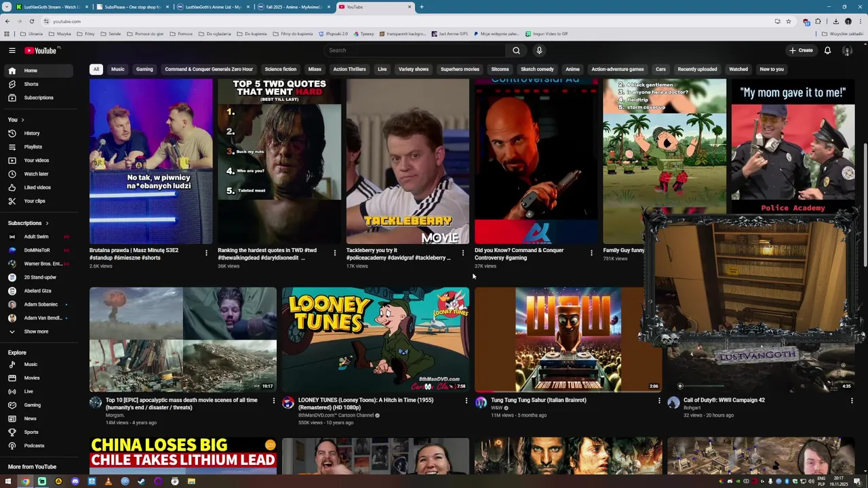Screen dimensions: 868x488
Task: Open Movies under Explore
Action: 39,378
